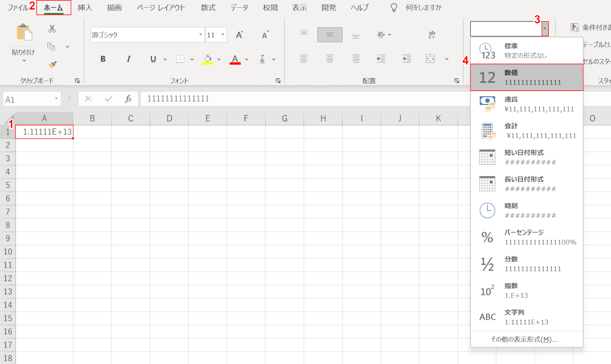Choose 通貨 currency format option
Image resolution: width=611 pixels, height=364 pixels.
pos(527,104)
